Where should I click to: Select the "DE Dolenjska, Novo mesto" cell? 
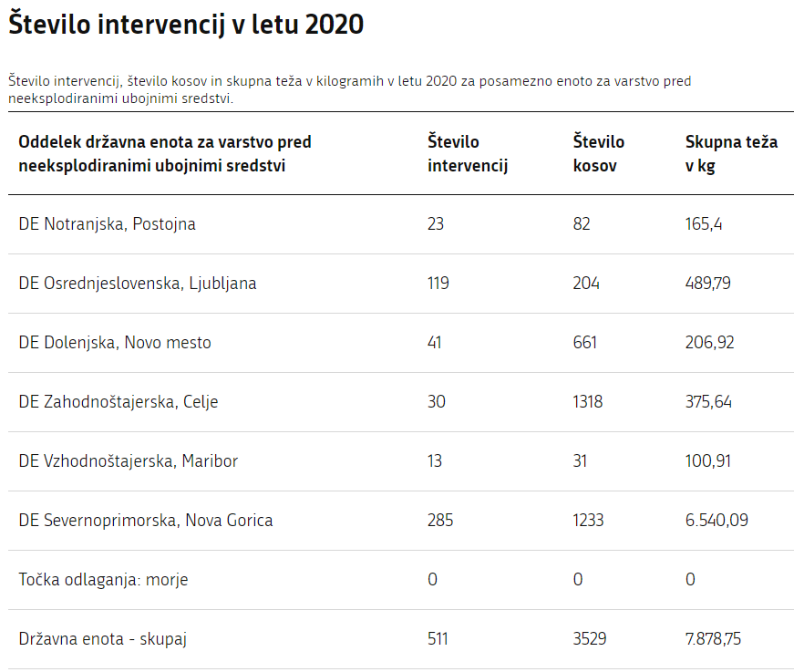coord(115,343)
